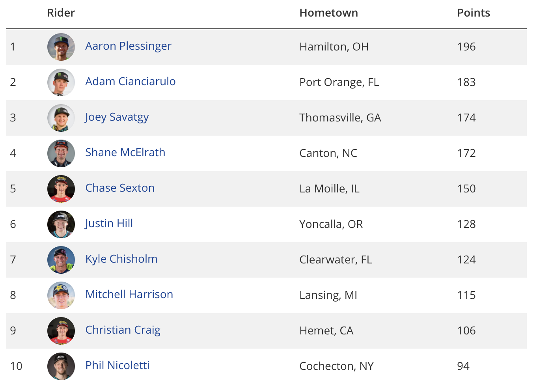This screenshot has height=392, width=537.
Task: Click Adam Cianciarulo's name link
Action: coord(131,81)
